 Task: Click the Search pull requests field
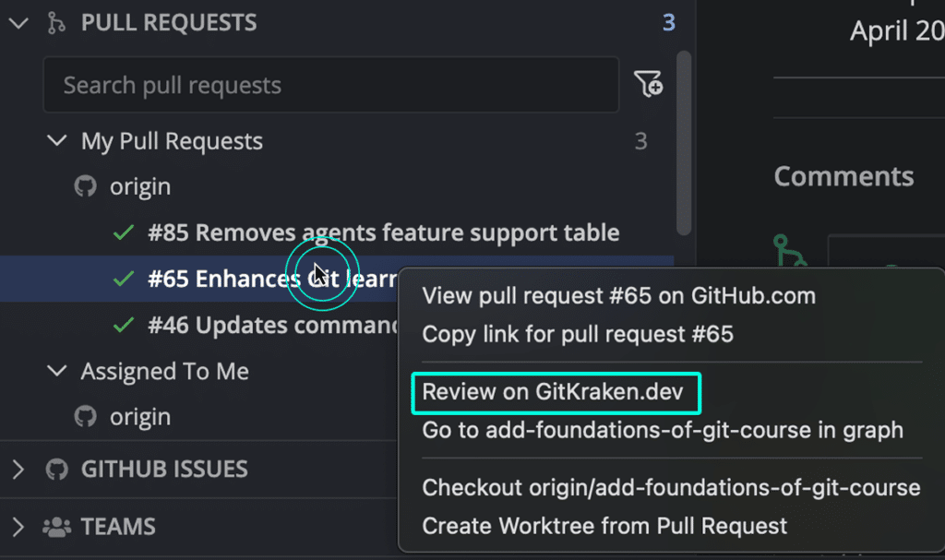(331, 85)
